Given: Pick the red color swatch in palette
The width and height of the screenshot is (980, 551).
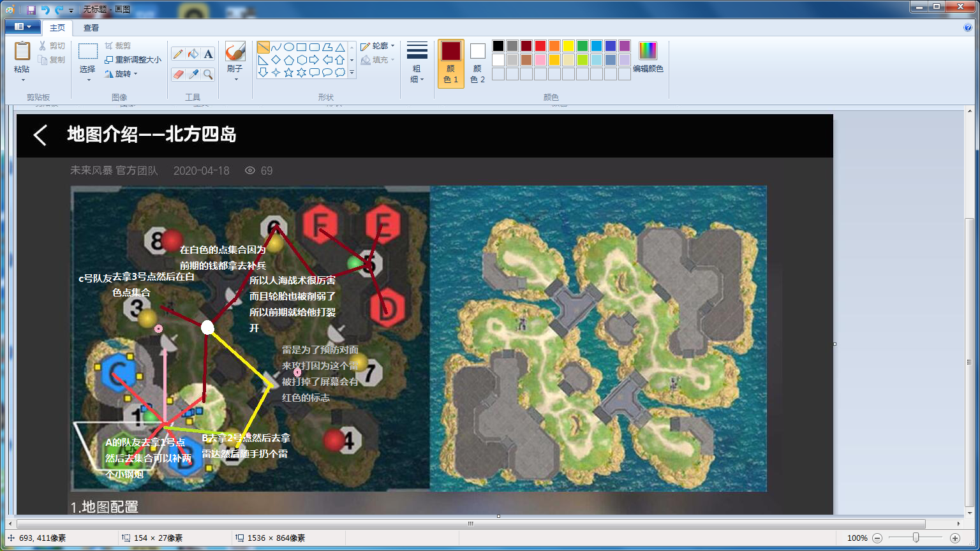Looking at the screenshot, I should (x=540, y=46).
